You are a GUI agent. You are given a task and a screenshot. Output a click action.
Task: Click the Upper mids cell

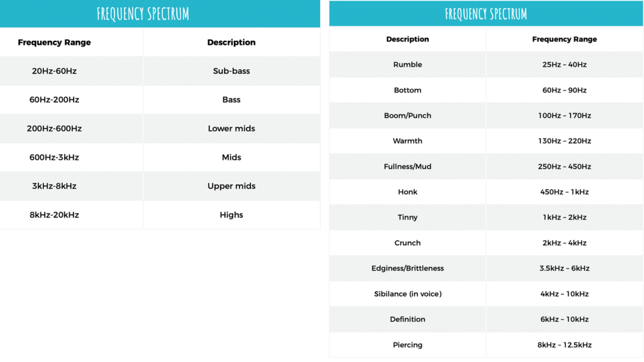(x=231, y=186)
